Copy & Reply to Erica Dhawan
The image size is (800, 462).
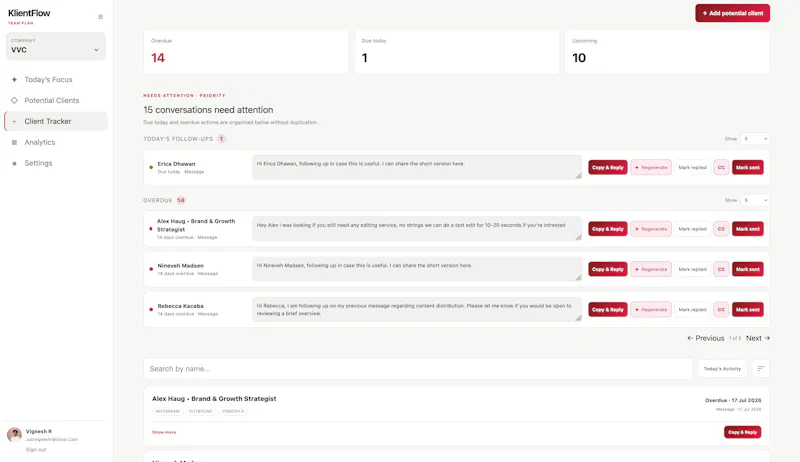(x=608, y=167)
